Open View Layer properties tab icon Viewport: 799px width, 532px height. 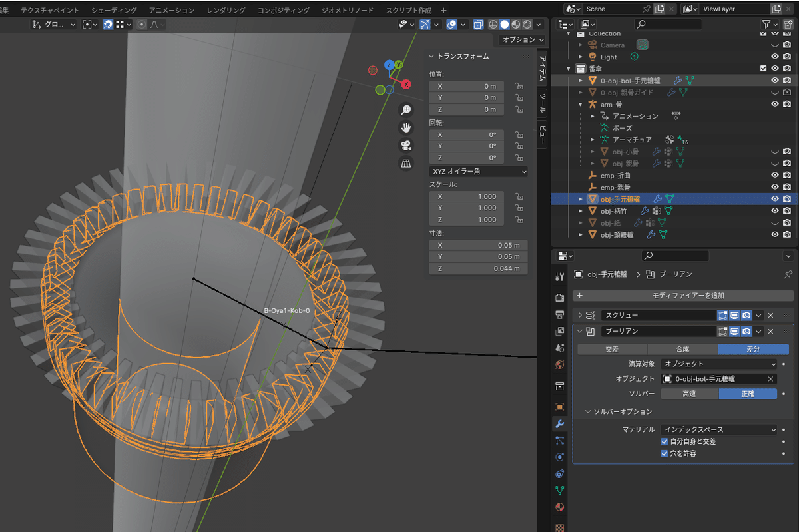[x=560, y=331]
